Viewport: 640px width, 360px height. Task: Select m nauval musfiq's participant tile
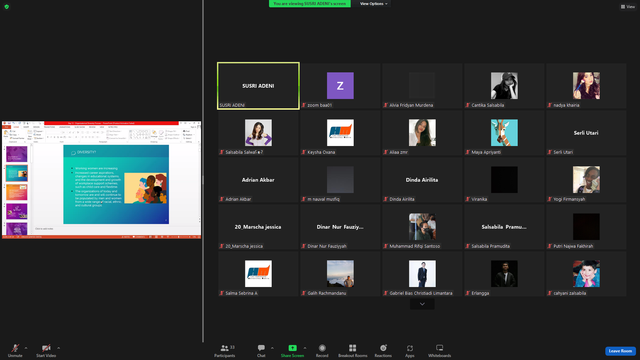coord(340,180)
